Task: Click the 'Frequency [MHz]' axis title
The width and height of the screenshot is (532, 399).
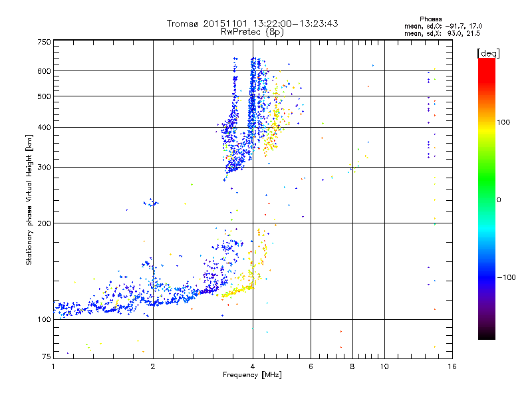Action: point(252,375)
